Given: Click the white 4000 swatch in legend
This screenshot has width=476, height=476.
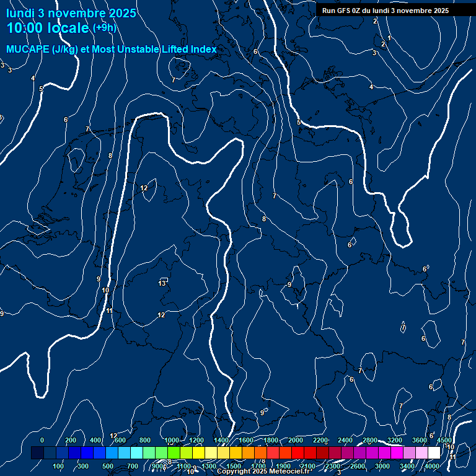Looking at the screenshot, I should (434, 453).
